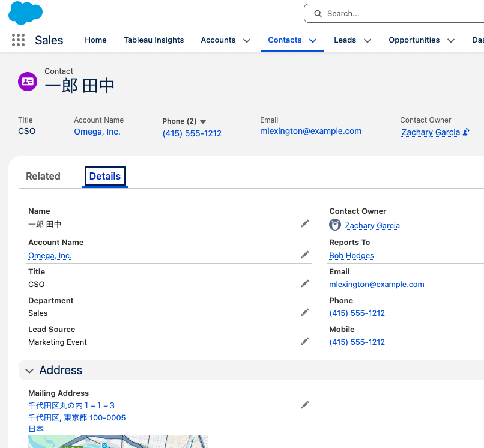The image size is (484, 448).
Task: Edit the Name field via pencil icon
Action: 305,223
